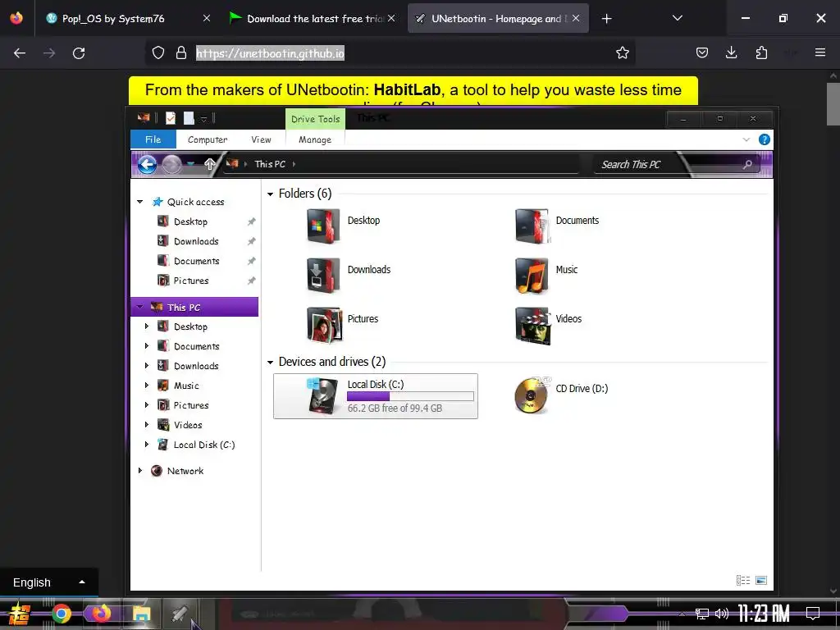Open the Music folder icon in main pane
Screen dimensions: 840x630
coord(532,276)
